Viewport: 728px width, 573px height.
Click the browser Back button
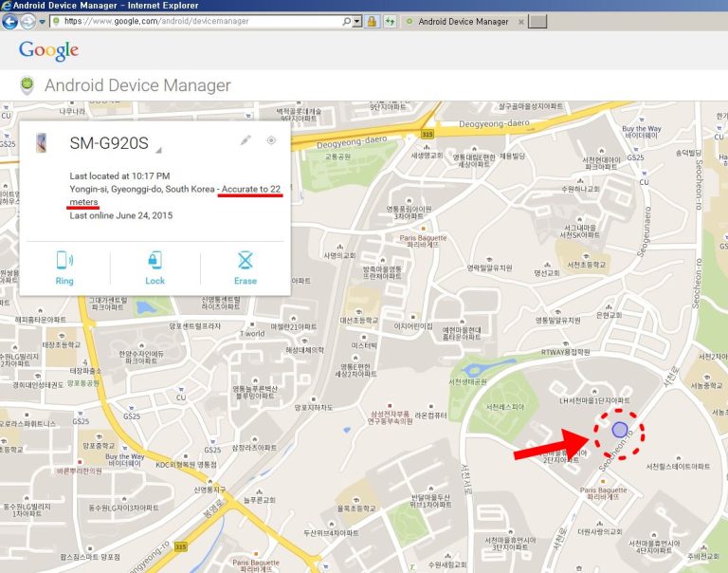10,21
